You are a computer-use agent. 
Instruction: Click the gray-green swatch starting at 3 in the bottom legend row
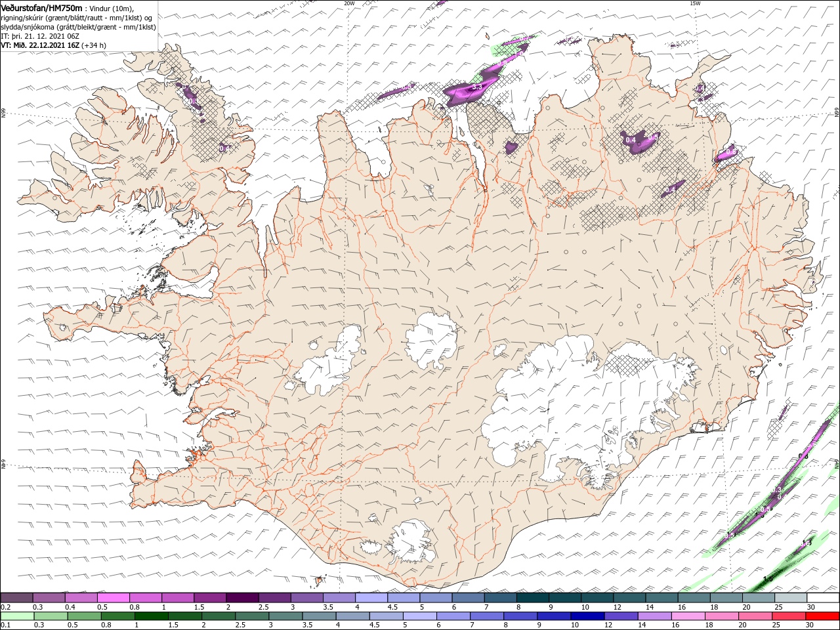(286, 617)
